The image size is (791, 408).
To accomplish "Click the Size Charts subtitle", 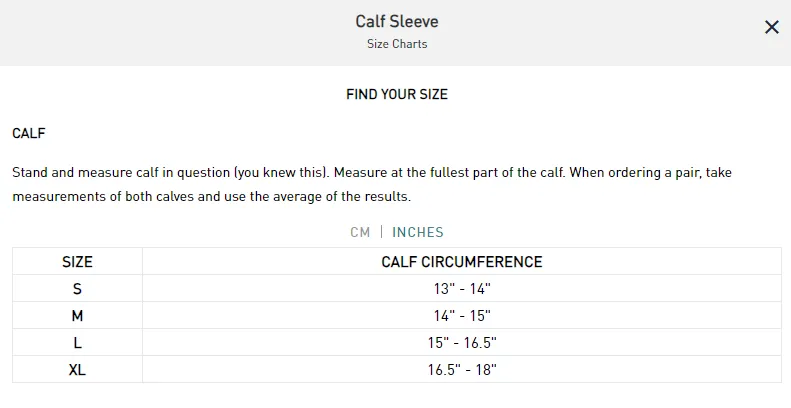I will pos(397,44).
